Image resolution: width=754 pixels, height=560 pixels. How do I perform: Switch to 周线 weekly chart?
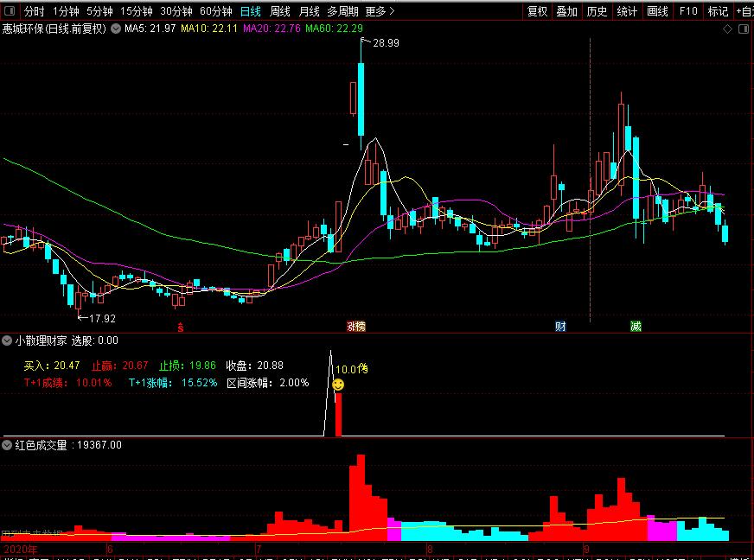[280, 11]
